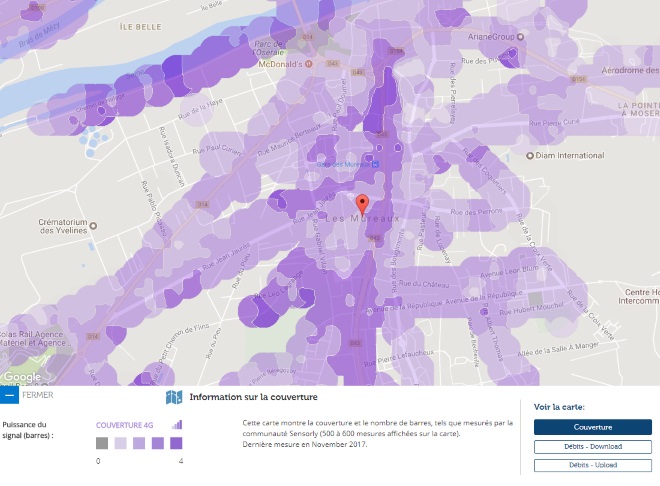Image resolution: width=660 pixels, height=486 pixels.
Task: Click the Google logo on map
Action: [20, 378]
